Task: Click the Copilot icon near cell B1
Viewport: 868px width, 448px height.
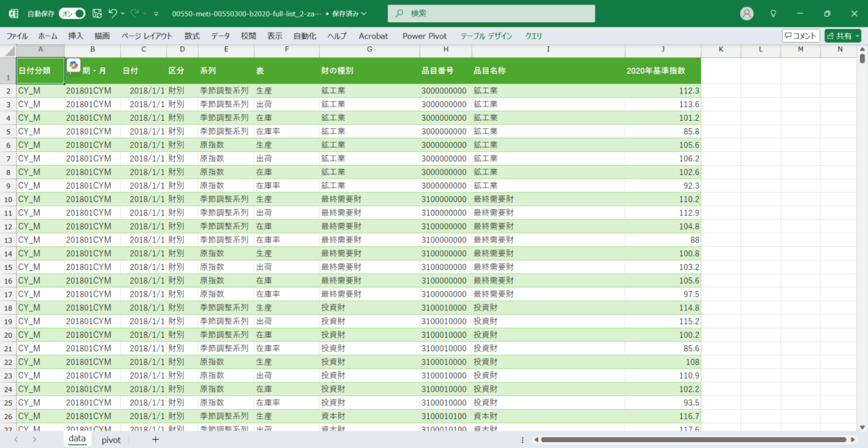Action: coord(74,65)
